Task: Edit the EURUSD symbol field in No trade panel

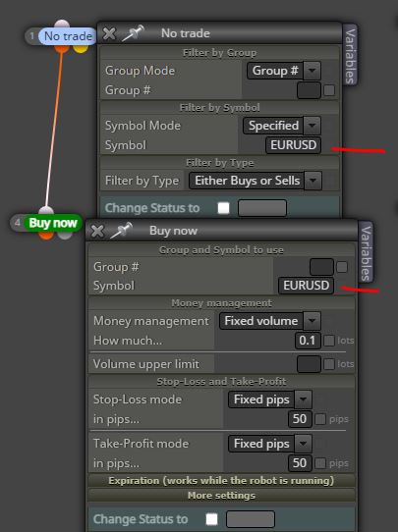Action: [294, 145]
